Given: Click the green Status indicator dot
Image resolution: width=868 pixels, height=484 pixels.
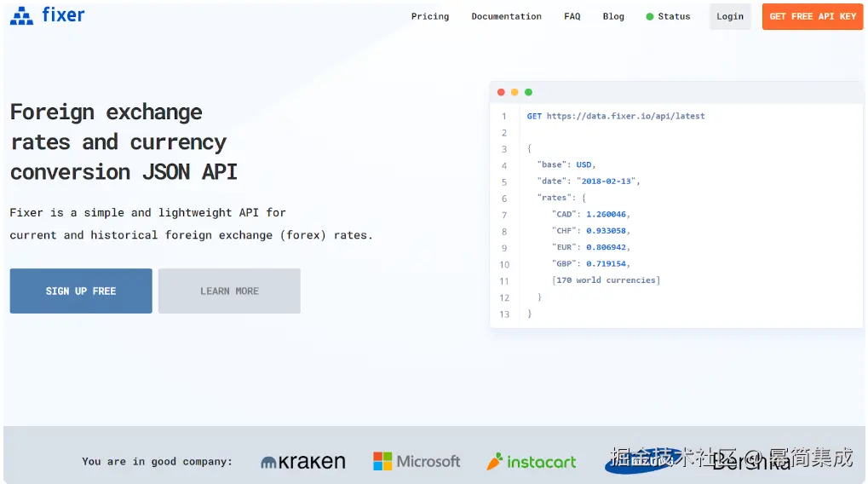Looking at the screenshot, I should coord(650,16).
